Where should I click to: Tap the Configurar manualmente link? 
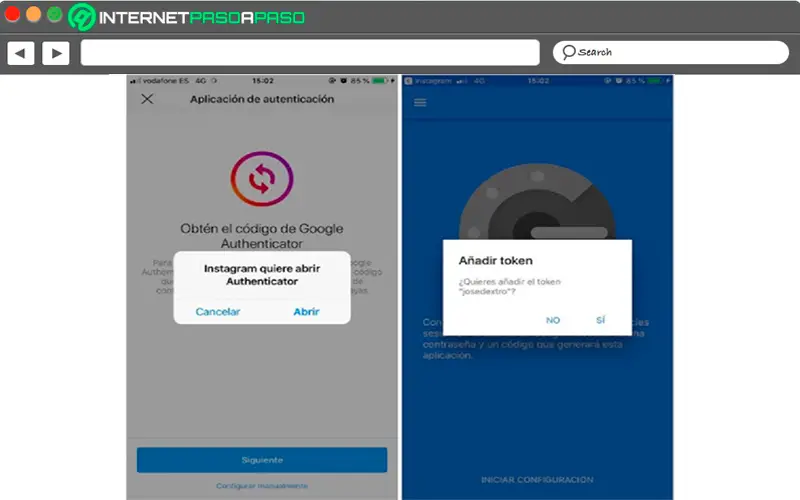point(262,486)
